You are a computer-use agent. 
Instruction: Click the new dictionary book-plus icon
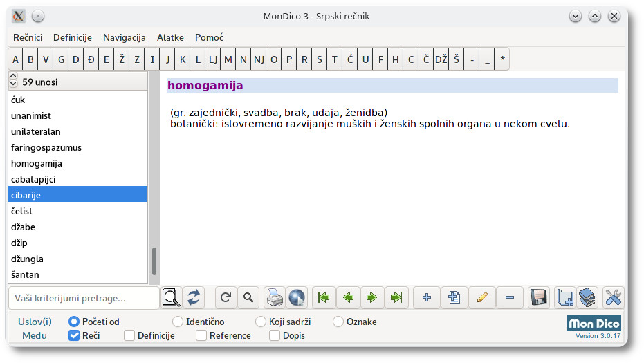click(565, 298)
